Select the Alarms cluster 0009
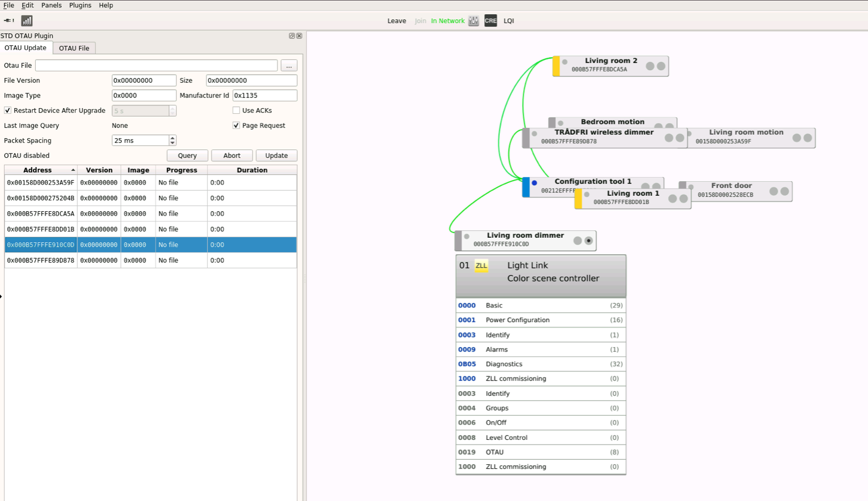 coord(541,350)
